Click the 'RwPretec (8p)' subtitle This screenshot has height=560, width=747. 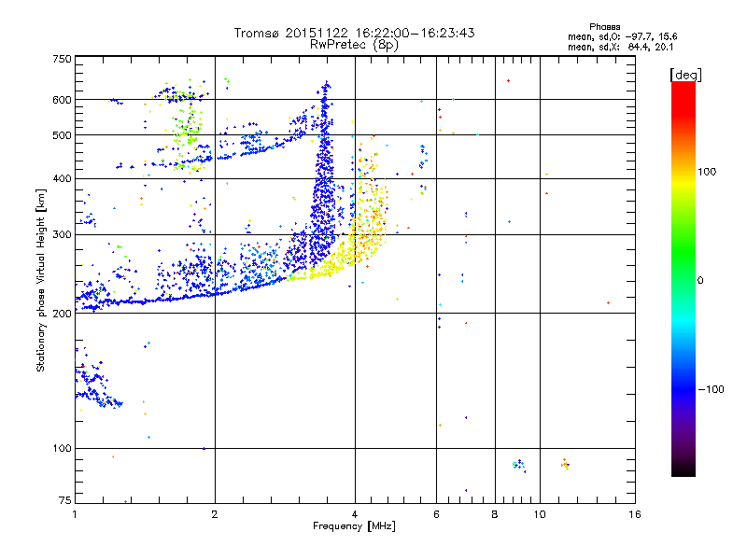(x=355, y=45)
